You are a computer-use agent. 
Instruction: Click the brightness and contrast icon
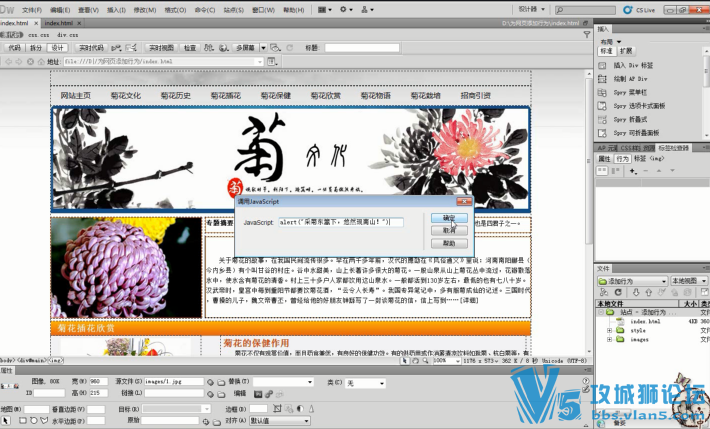[300, 409]
